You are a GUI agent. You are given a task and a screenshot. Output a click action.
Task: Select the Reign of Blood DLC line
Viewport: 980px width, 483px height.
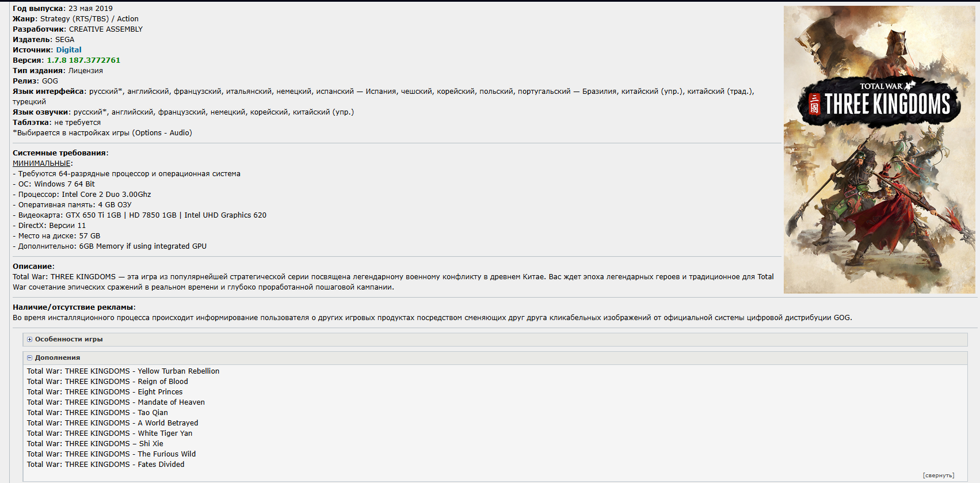108,382
